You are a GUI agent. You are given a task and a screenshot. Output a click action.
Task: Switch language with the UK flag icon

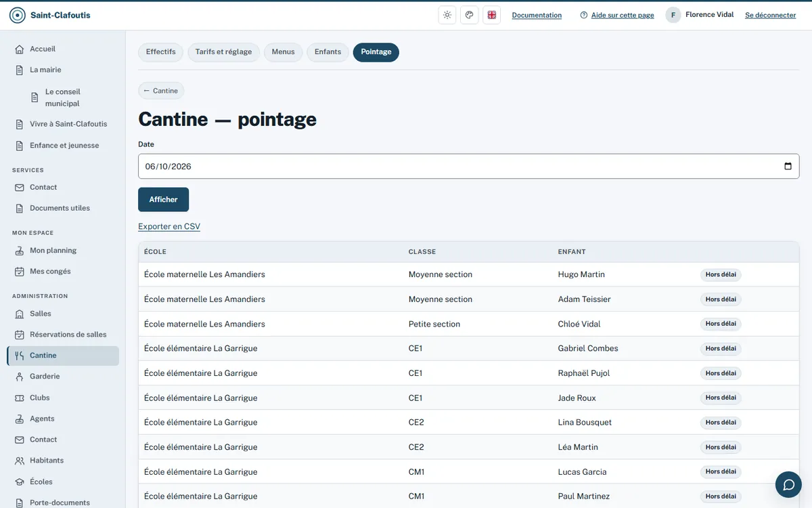pyautogui.click(x=492, y=15)
